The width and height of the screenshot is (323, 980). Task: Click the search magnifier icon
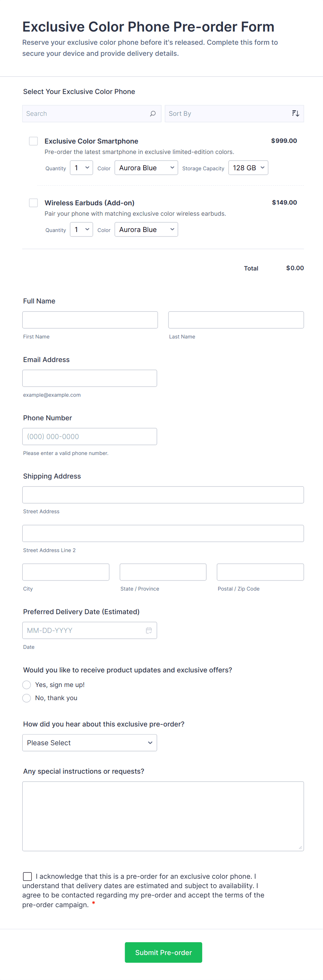(x=153, y=113)
